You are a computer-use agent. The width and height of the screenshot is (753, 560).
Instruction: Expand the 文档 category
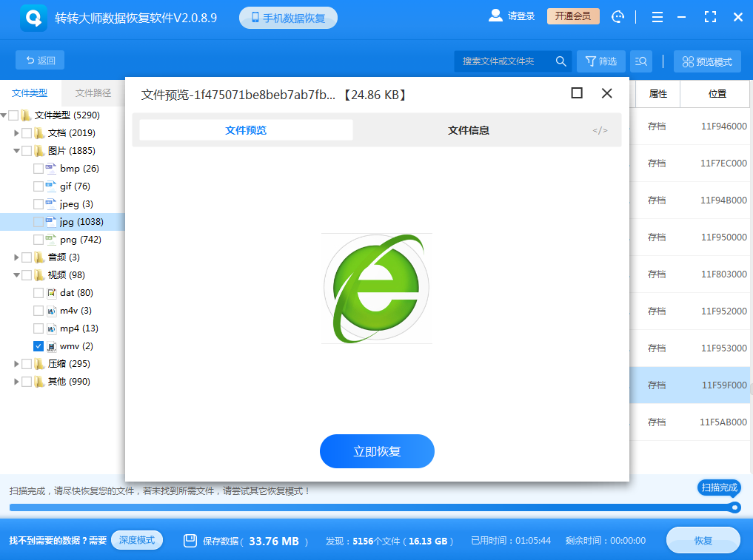click(x=16, y=132)
